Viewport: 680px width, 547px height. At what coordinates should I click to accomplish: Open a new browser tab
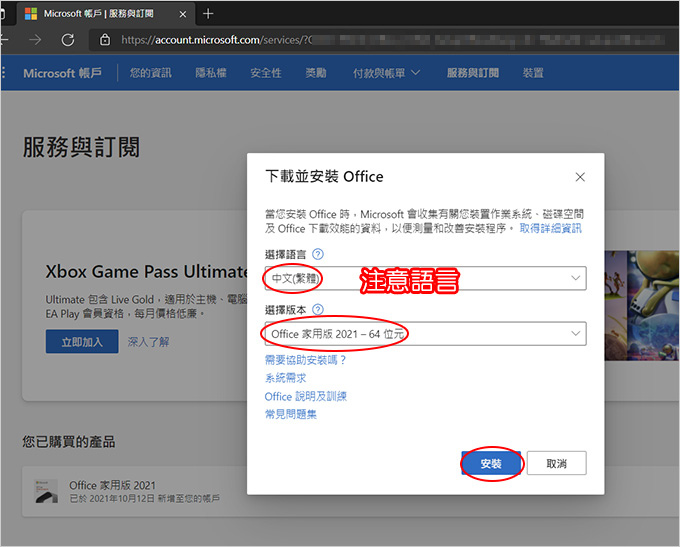(x=208, y=14)
